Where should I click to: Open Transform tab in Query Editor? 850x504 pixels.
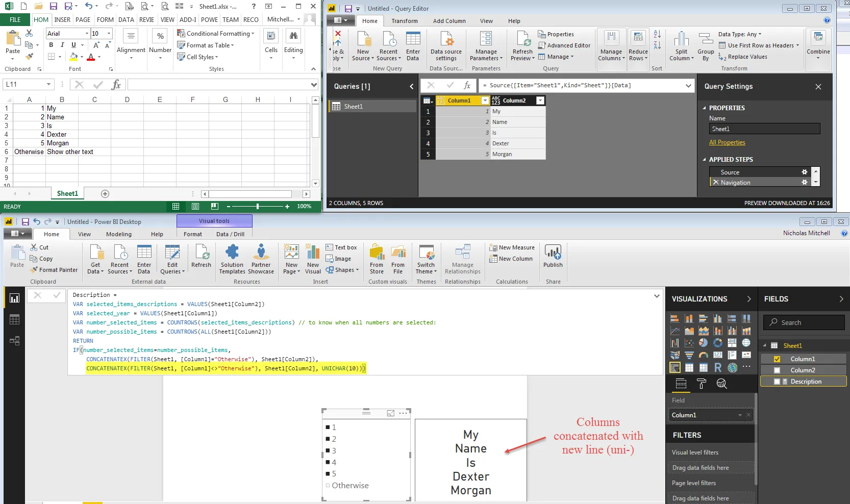405,21
